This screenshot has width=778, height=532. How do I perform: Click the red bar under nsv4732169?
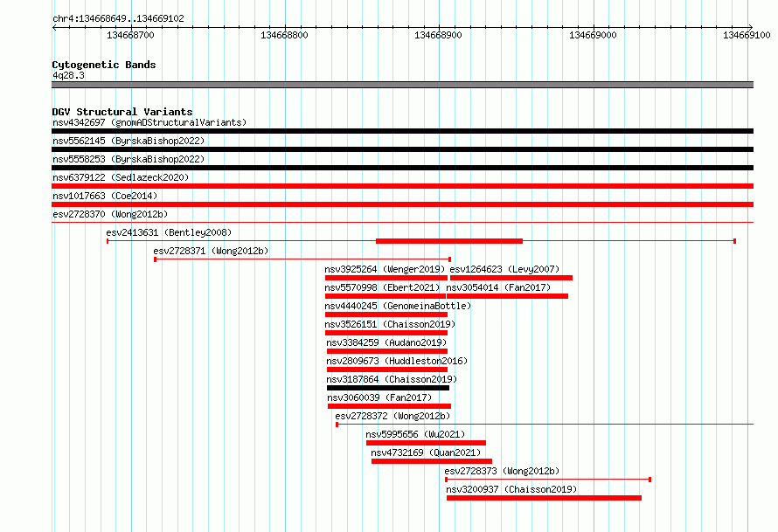432,461
